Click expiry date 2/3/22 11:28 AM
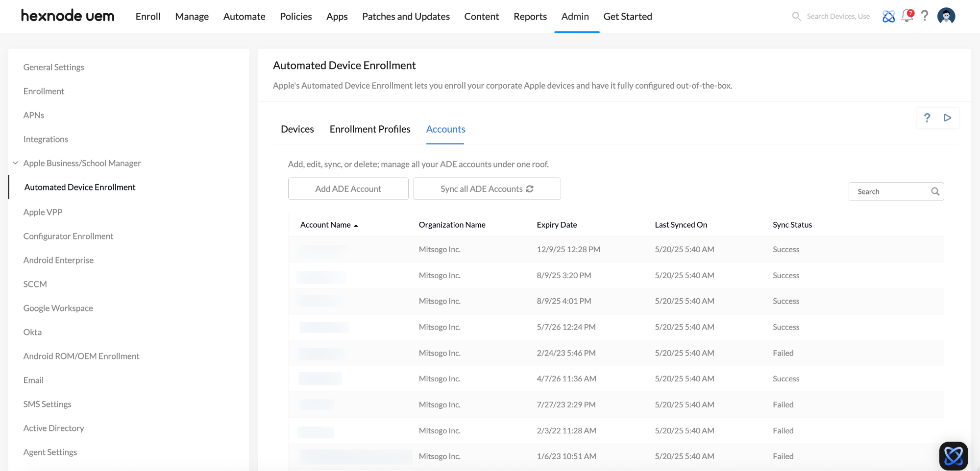The image size is (980, 471). tap(566, 430)
